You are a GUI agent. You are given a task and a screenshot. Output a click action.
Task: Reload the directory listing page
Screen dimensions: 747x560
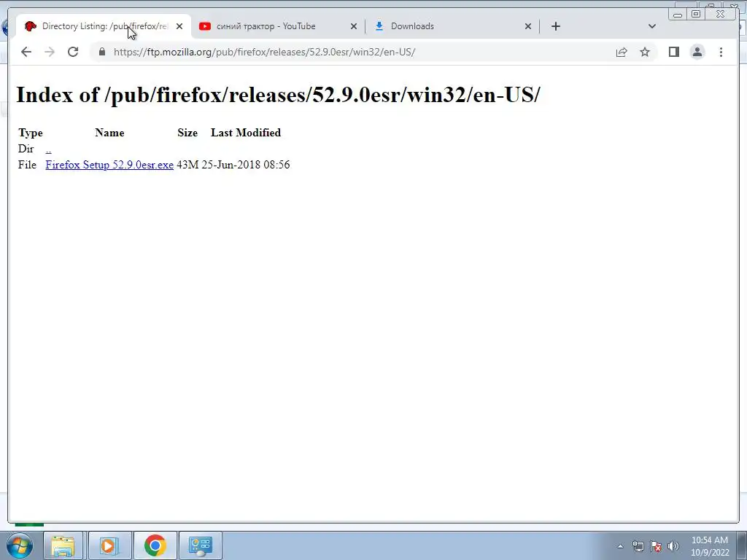[73, 52]
